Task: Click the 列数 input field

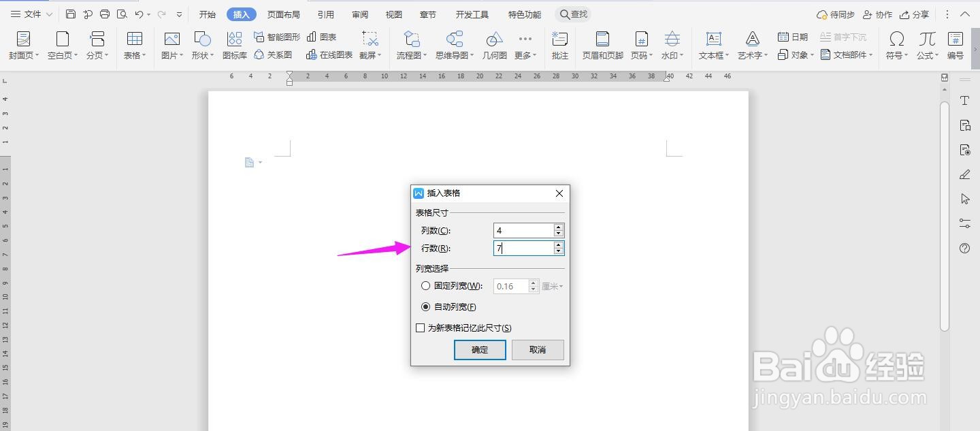Action: click(x=523, y=231)
